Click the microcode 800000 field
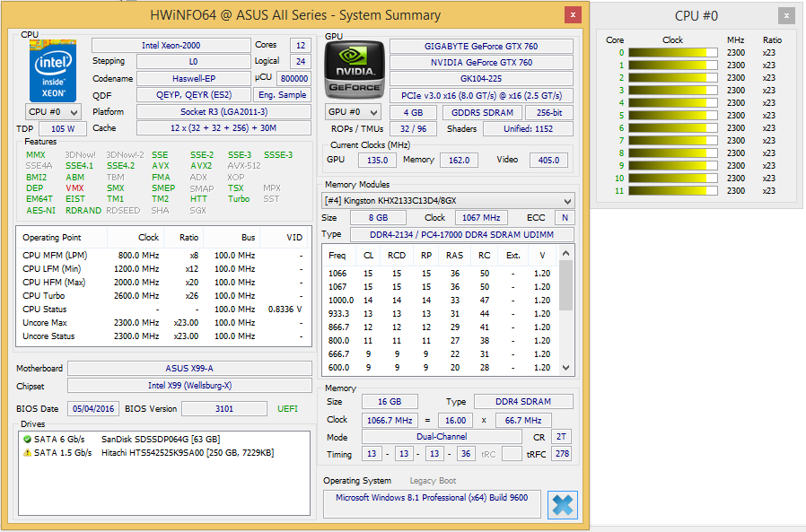Image resolution: width=806 pixels, height=532 pixels. (x=294, y=79)
